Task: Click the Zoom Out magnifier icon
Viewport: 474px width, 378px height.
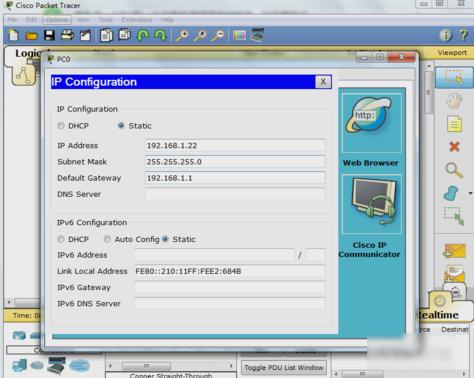Action: coord(218,35)
